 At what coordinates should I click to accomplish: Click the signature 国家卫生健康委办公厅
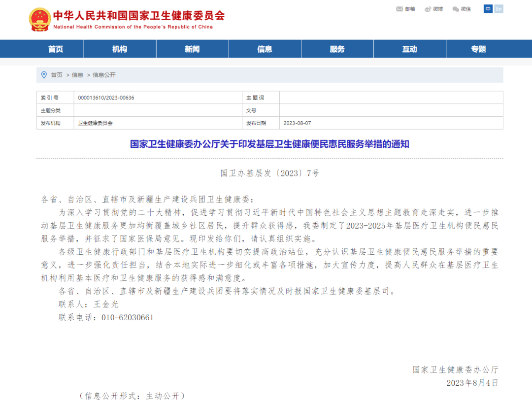coord(455,370)
